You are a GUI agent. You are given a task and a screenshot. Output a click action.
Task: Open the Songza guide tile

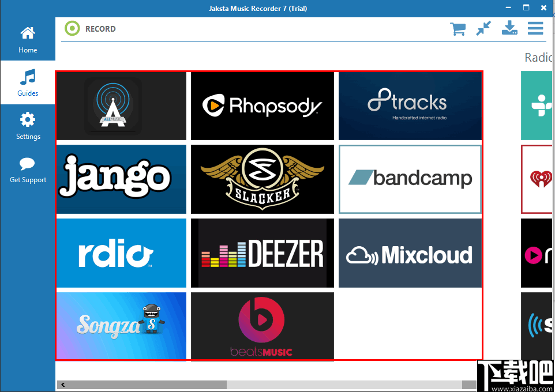coord(121,326)
